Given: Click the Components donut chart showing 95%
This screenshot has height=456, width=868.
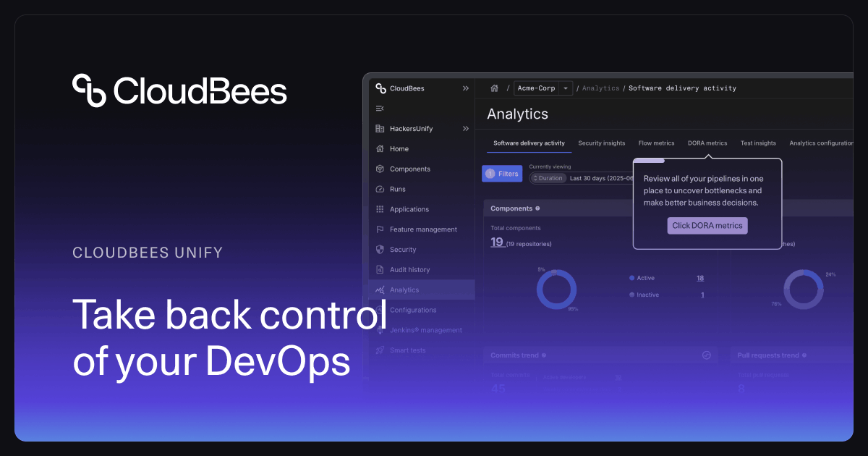Looking at the screenshot, I should (x=556, y=290).
